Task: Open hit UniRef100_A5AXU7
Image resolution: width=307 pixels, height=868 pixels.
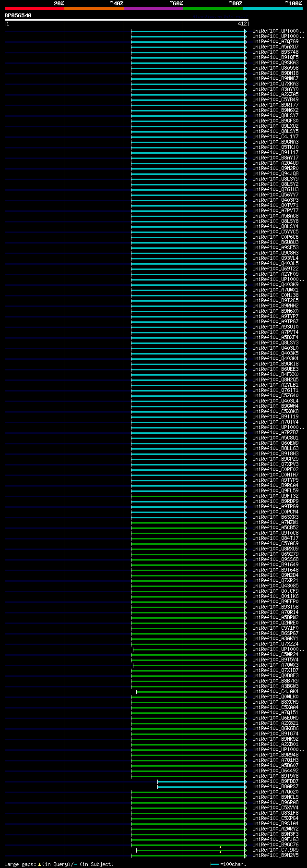Action: click(x=275, y=47)
